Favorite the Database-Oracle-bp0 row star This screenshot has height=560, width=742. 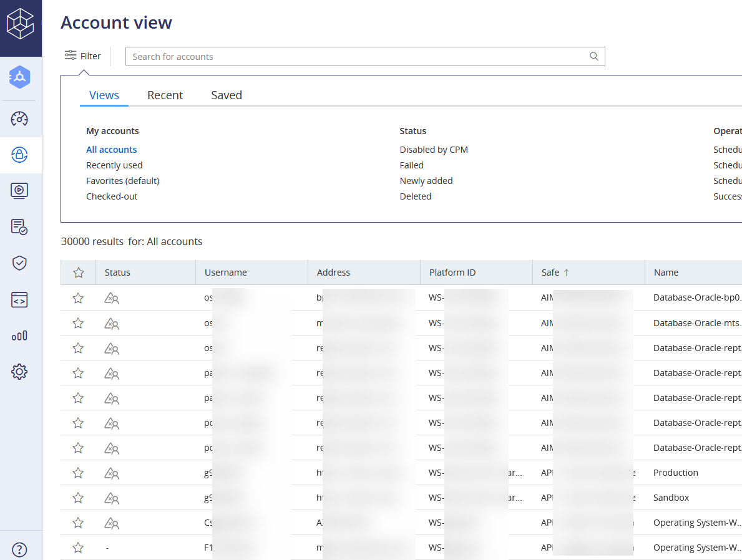[78, 298]
